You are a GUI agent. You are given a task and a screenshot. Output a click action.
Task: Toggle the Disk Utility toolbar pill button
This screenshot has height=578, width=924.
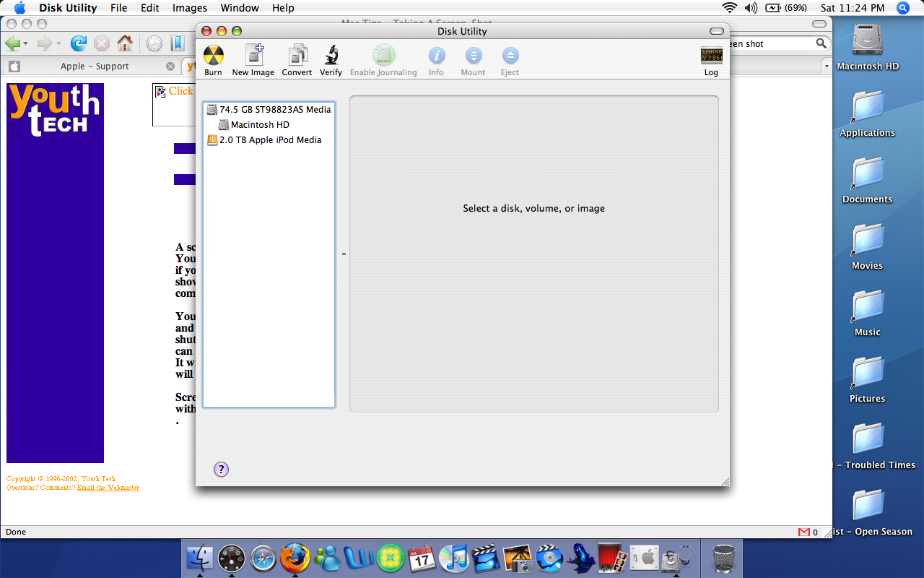coord(717,31)
